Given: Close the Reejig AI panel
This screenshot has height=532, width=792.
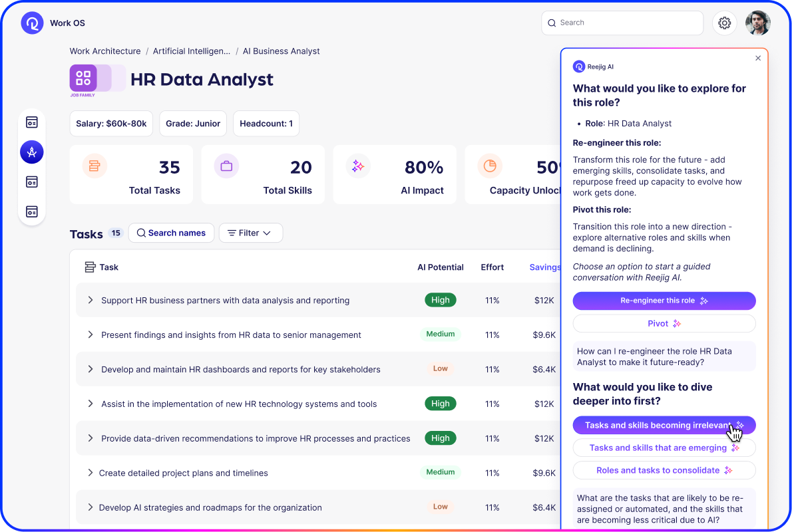Looking at the screenshot, I should click(758, 59).
